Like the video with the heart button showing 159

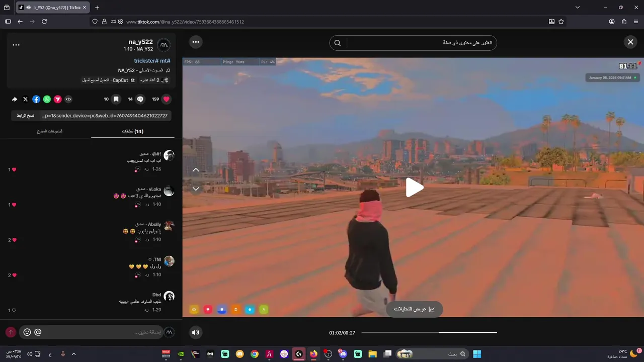click(x=167, y=99)
